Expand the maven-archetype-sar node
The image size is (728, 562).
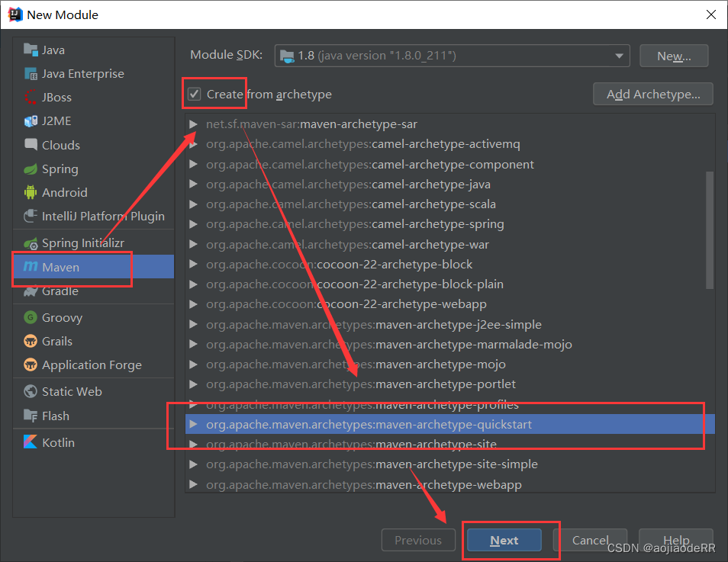coord(194,124)
